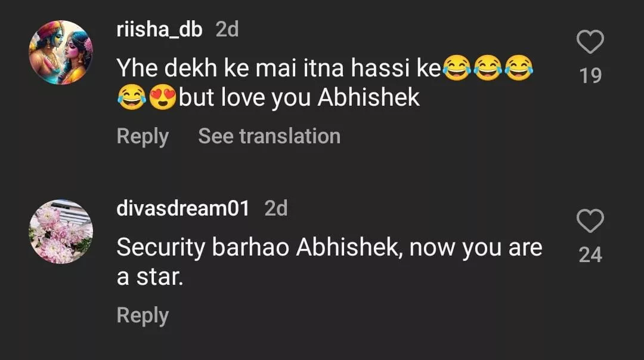Select the 'Security barhao Abhishek, now you are' line
The image size is (644, 360).
(329, 248)
